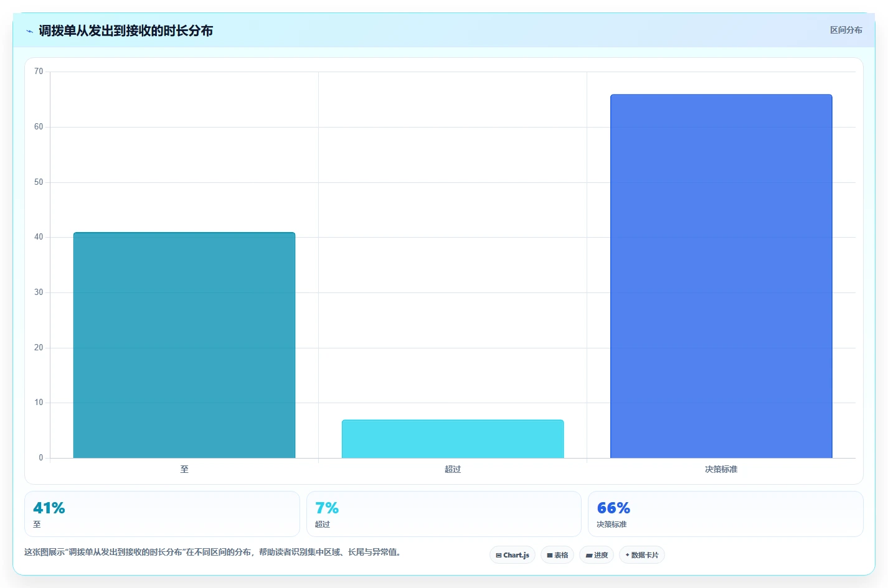Image resolution: width=888 pixels, height=588 pixels.
Task: Click the y-axis value 70
Action: (39, 72)
